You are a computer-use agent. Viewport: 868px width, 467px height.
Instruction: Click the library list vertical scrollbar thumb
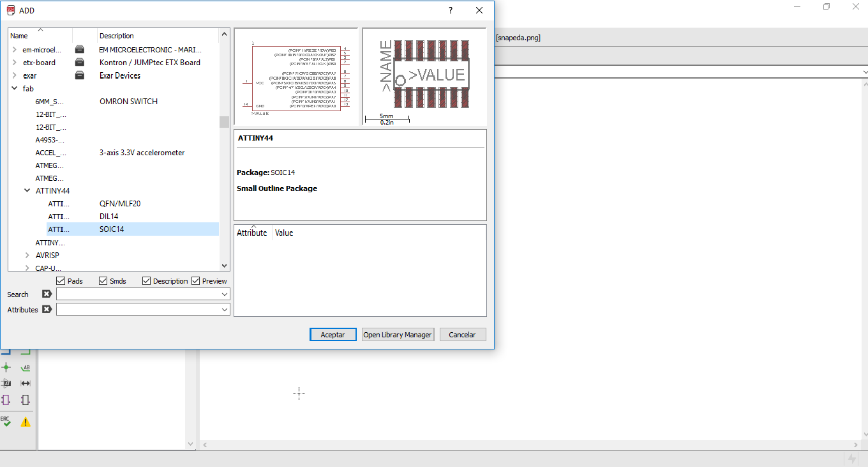click(x=224, y=122)
